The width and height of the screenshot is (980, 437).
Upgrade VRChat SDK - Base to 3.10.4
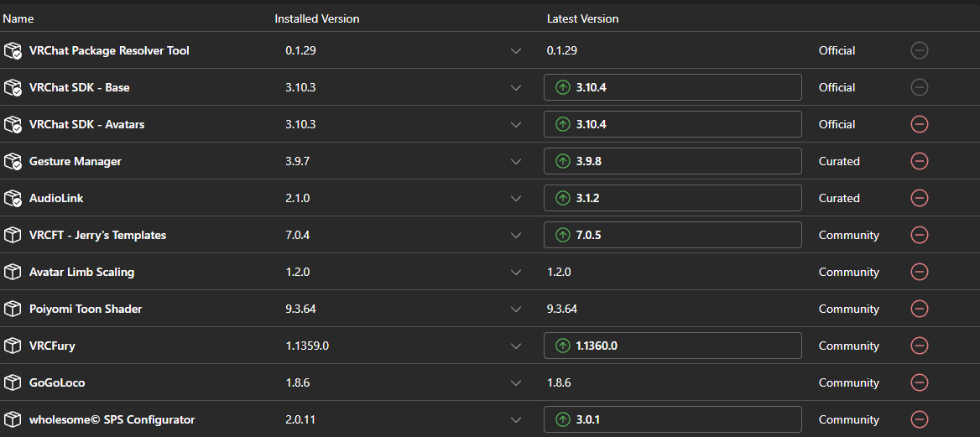[x=673, y=87]
